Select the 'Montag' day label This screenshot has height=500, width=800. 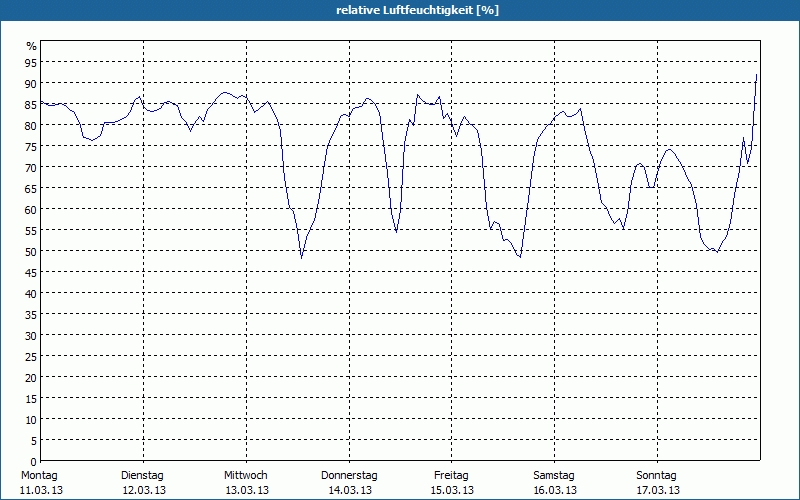[39, 475]
